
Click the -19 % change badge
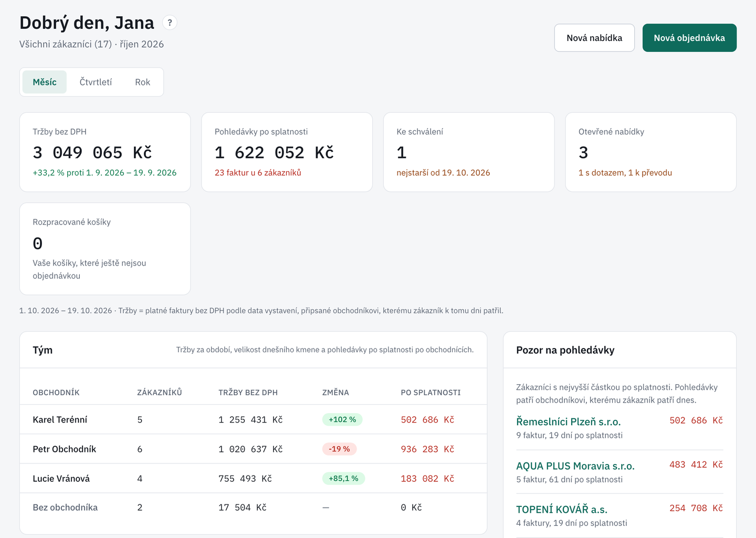[340, 449]
